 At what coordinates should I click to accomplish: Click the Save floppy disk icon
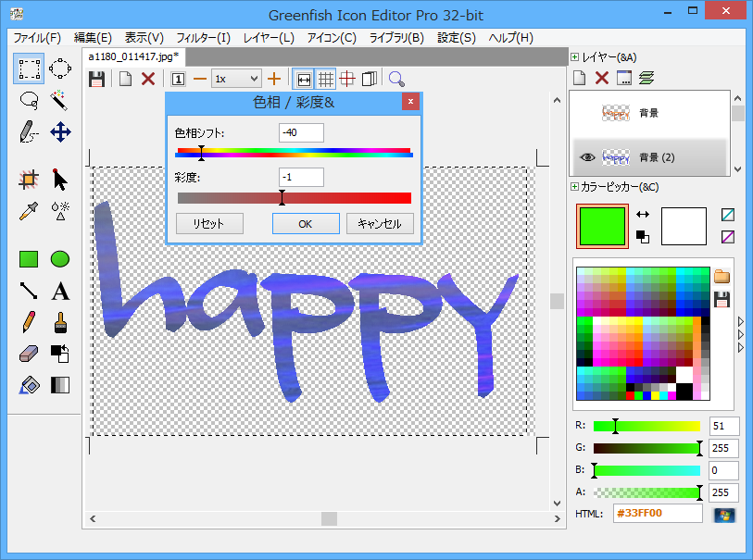coord(96,79)
